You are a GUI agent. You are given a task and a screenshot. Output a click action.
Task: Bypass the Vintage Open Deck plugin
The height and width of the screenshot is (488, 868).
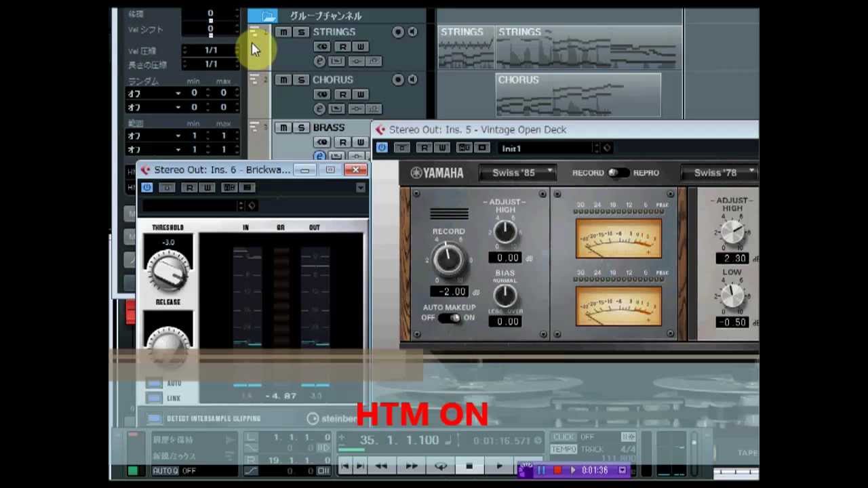[x=382, y=148]
